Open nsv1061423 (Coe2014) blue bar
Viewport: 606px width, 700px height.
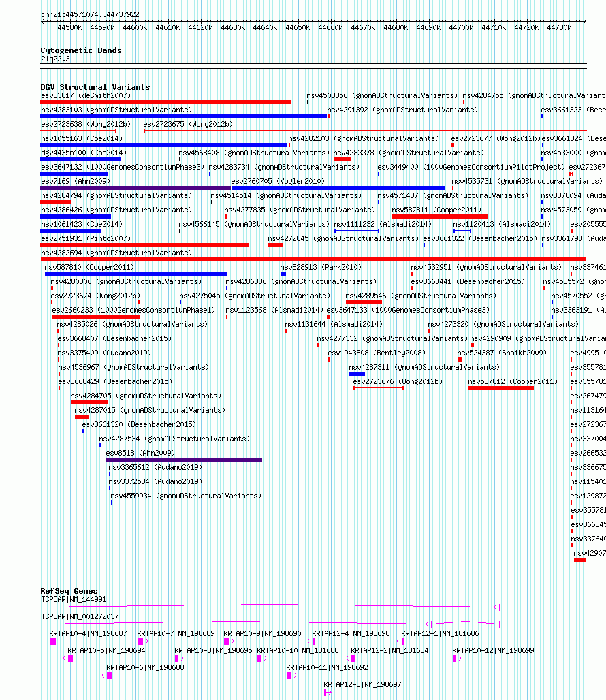pos(71,231)
